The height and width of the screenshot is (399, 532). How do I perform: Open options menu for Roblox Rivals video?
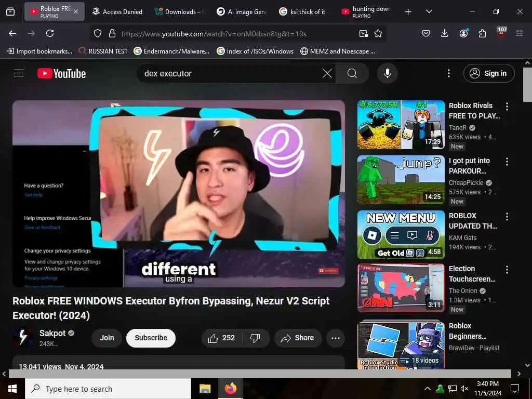(x=507, y=107)
